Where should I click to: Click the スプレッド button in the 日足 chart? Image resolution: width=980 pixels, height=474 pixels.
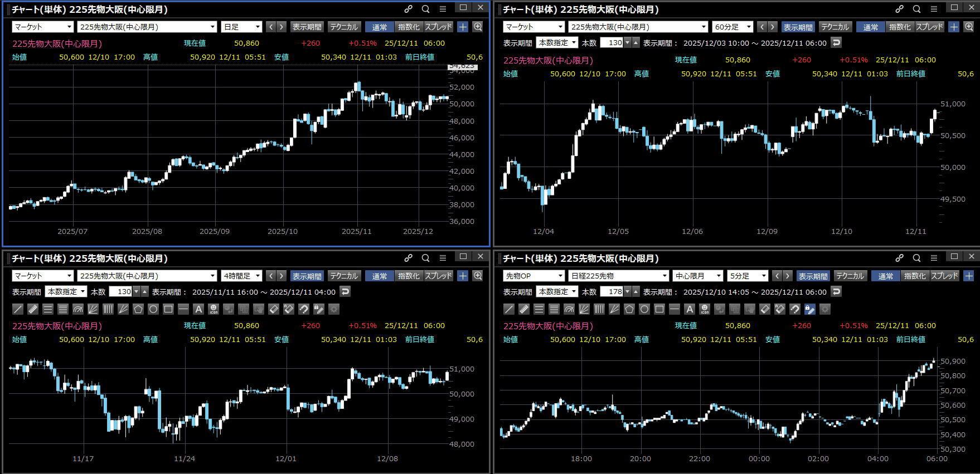click(x=439, y=27)
